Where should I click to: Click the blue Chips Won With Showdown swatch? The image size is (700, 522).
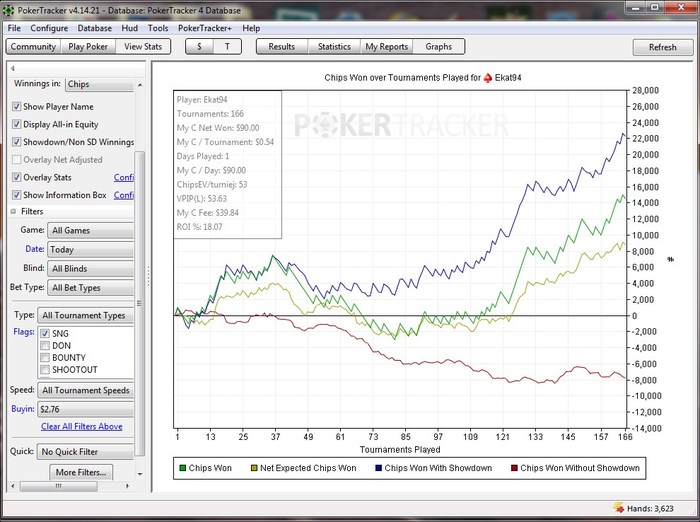pos(379,468)
